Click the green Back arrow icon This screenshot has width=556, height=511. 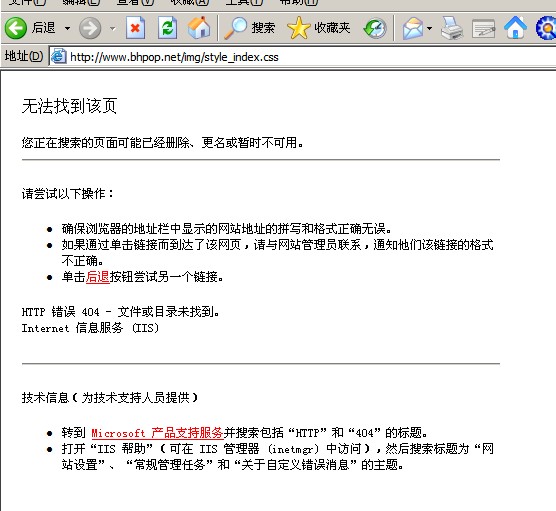pyautogui.click(x=16, y=28)
